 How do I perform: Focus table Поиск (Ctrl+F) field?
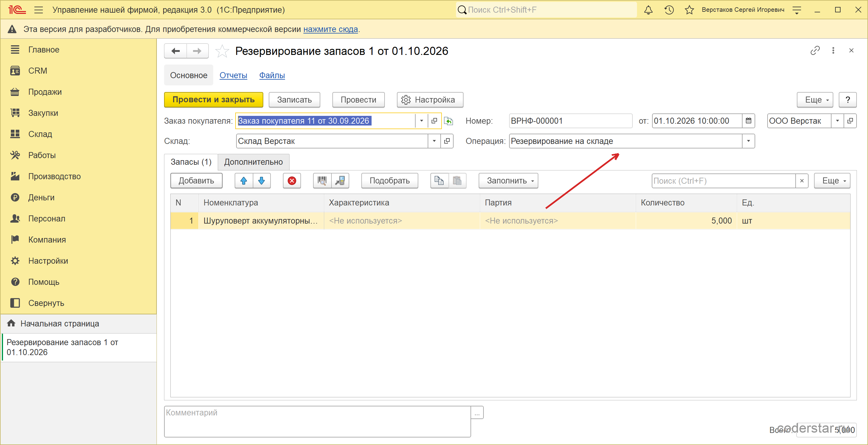point(723,181)
